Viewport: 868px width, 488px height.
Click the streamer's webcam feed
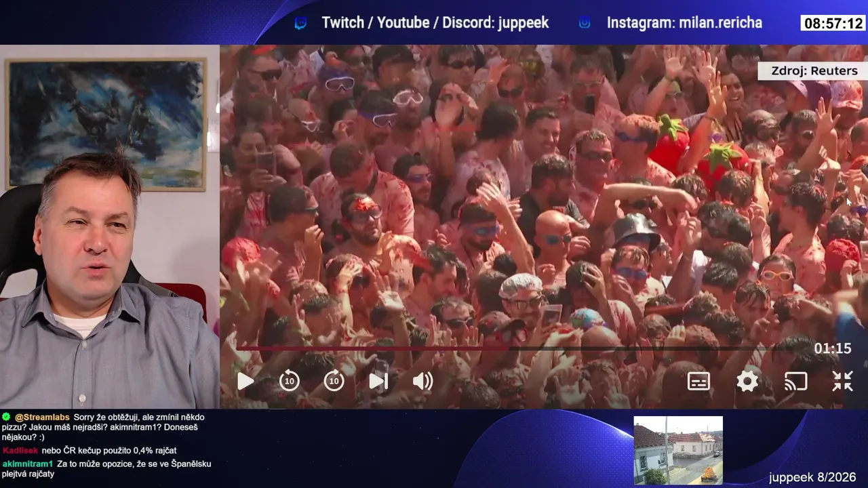tap(109, 227)
